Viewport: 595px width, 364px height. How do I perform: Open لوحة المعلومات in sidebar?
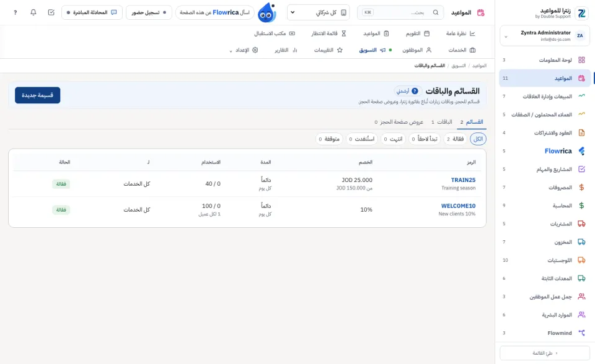click(545, 60)
